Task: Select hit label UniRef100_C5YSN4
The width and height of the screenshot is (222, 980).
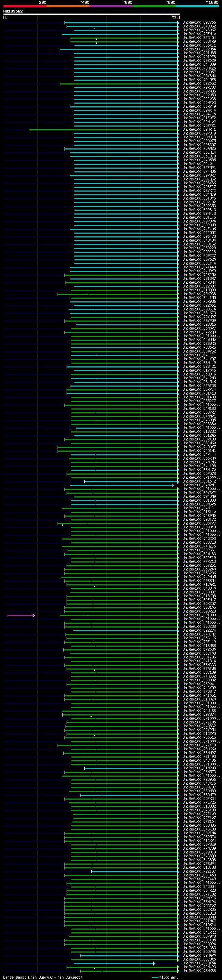Action: coord(199,76)
